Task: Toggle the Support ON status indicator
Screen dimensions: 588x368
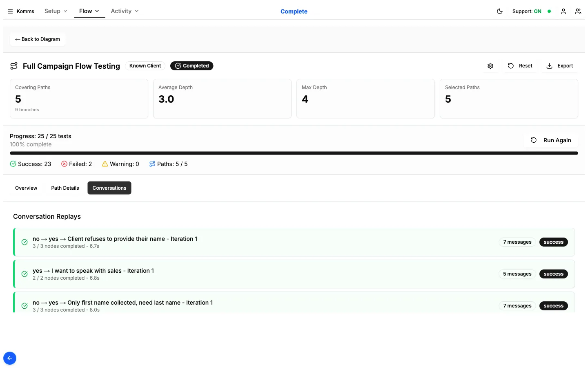Action: (x=531, y=11)
